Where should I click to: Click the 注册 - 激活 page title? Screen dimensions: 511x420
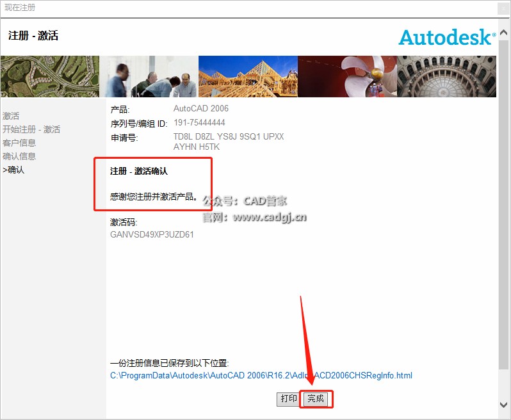coord(33,35)
